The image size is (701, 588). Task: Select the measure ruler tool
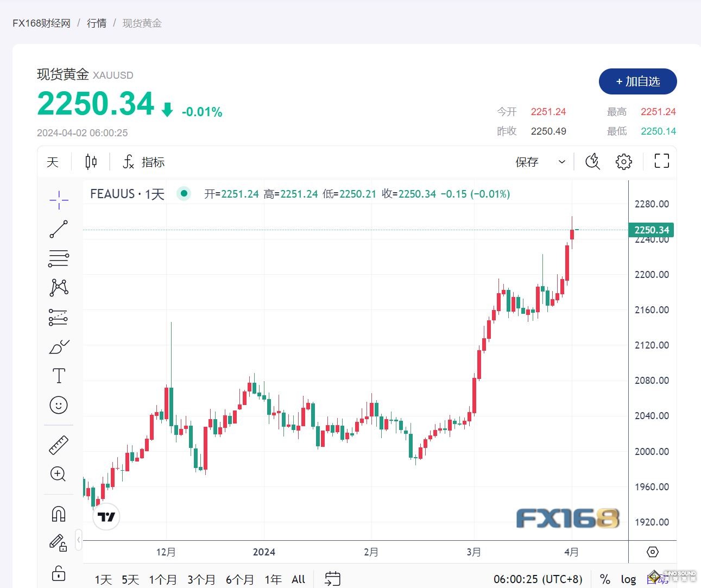59,444
